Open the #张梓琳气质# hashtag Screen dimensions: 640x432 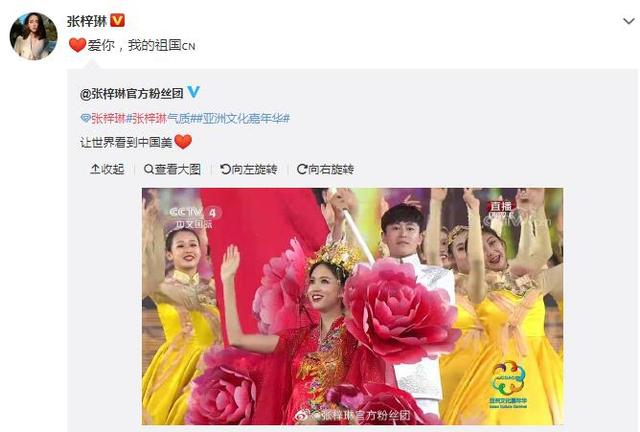[162, 118]
